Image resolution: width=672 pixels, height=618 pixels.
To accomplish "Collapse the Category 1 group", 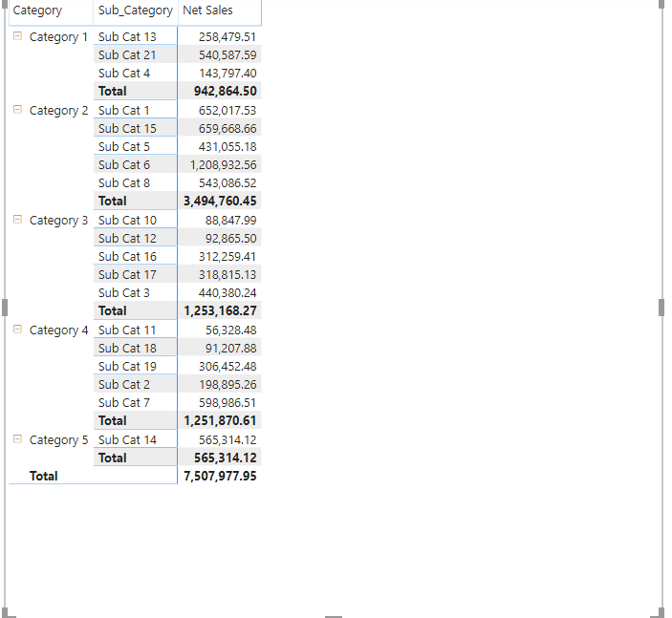I will coord(17,36).
